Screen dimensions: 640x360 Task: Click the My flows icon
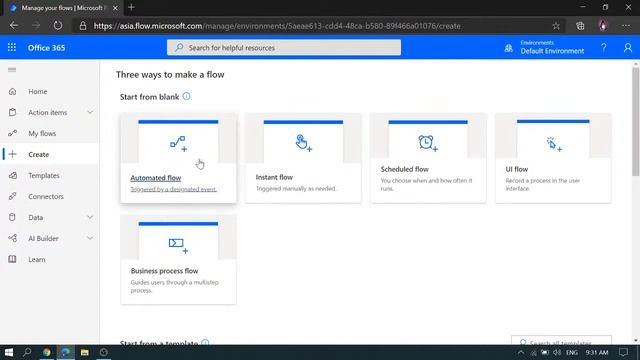tap(13, 133)
